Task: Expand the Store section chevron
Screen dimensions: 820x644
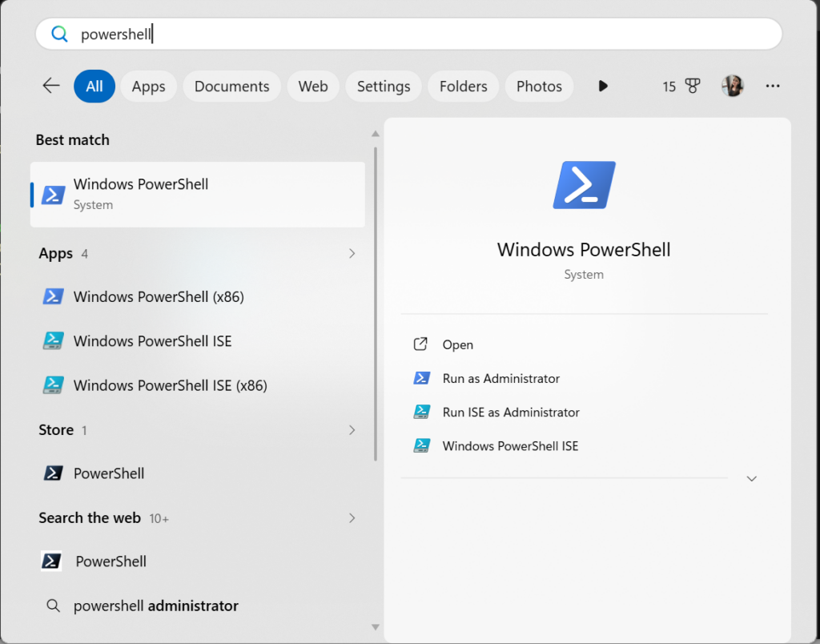Action: pos(352,430)
